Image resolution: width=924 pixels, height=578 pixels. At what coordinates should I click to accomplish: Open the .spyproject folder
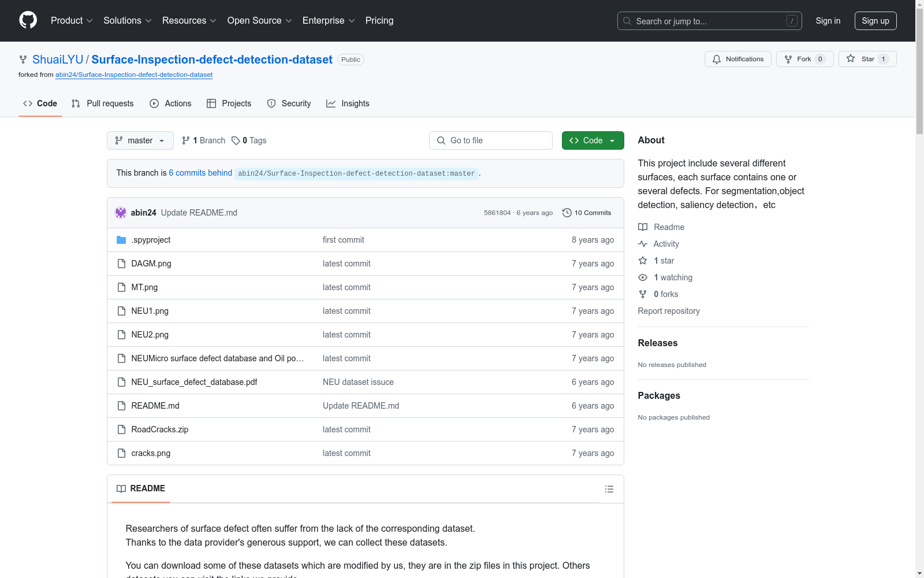tap(151, 240)
